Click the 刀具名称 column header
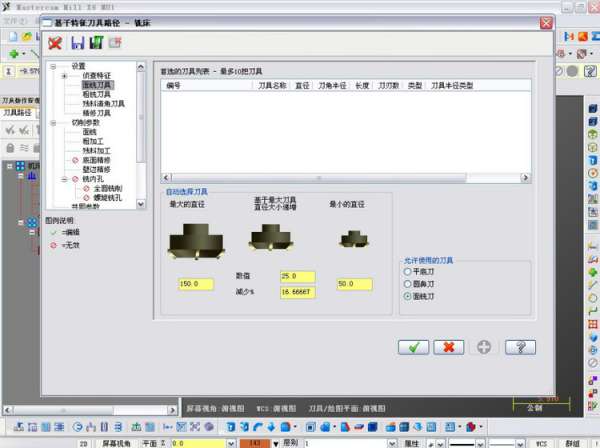 tap(272, 86)
